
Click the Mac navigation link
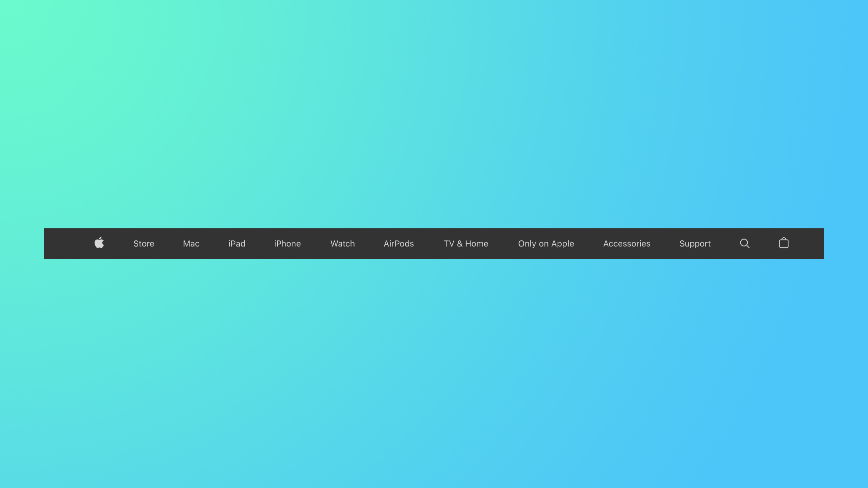[191, 244]
